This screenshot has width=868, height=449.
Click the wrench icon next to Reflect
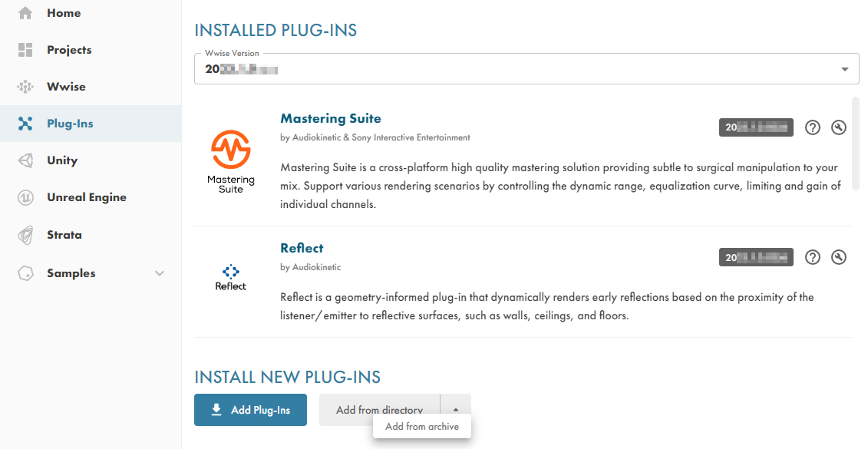coord(838,257)
